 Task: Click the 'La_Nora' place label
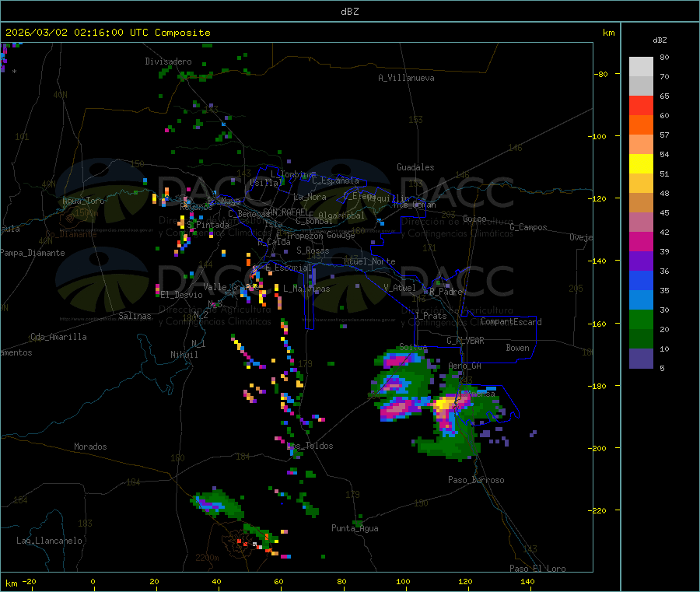(310, 197)
